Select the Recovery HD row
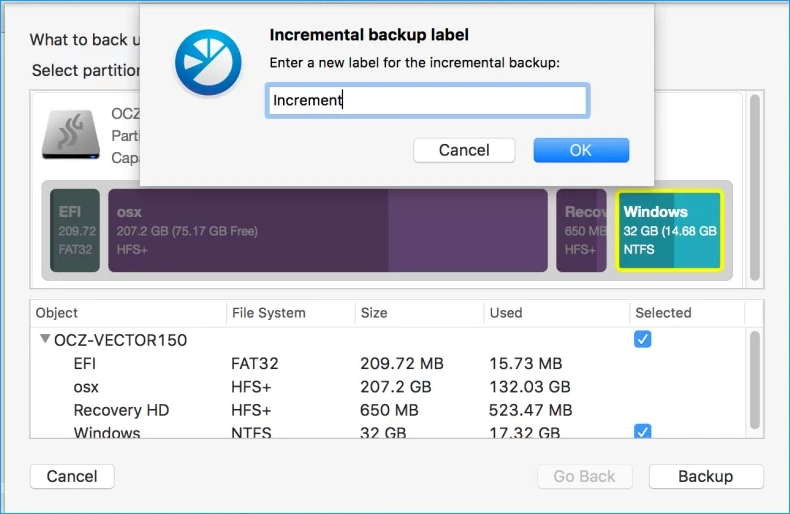790x514 pixels. pos(388,410)
